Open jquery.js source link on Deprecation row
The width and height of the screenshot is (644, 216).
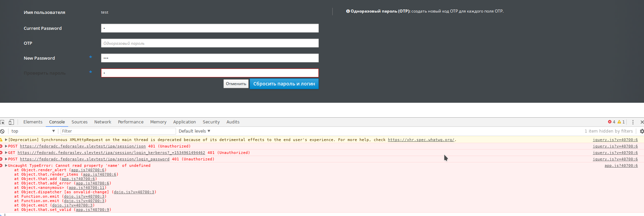tap(615, 140)
